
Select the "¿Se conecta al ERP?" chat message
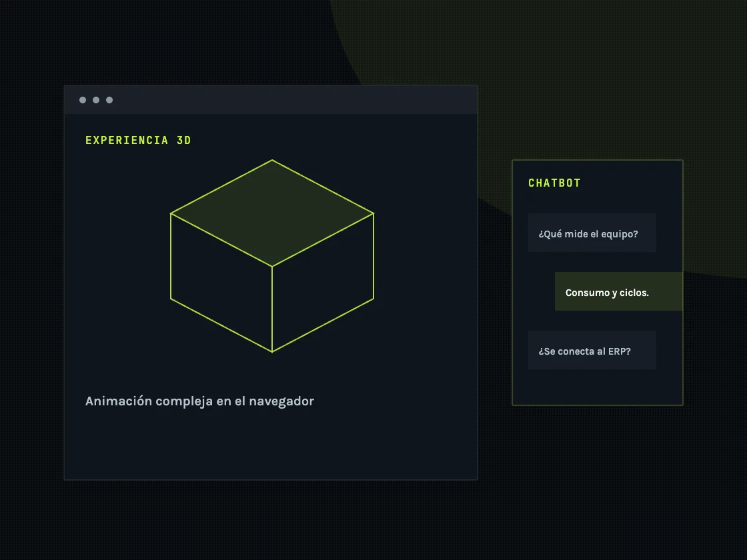point(592,350)
